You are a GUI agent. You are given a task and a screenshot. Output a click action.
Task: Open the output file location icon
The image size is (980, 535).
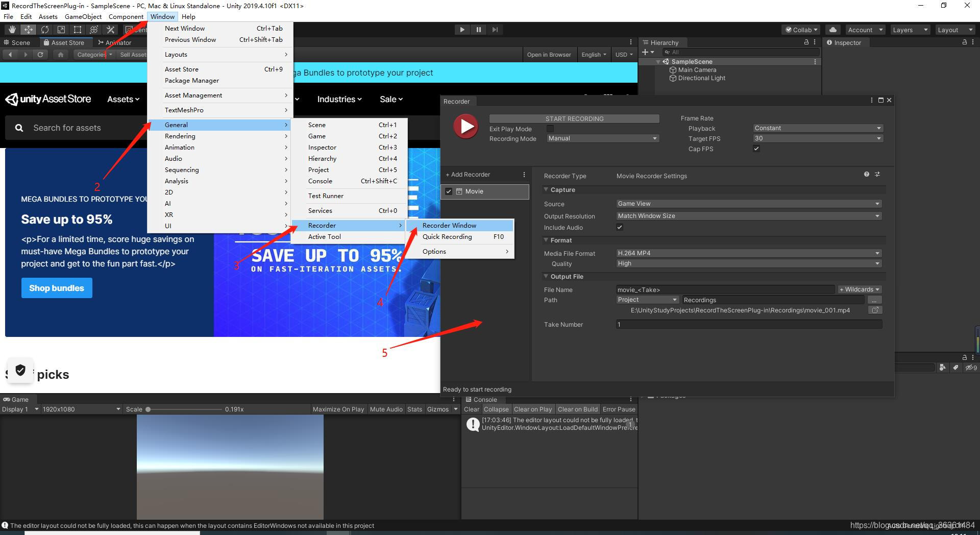pos(875,310)
